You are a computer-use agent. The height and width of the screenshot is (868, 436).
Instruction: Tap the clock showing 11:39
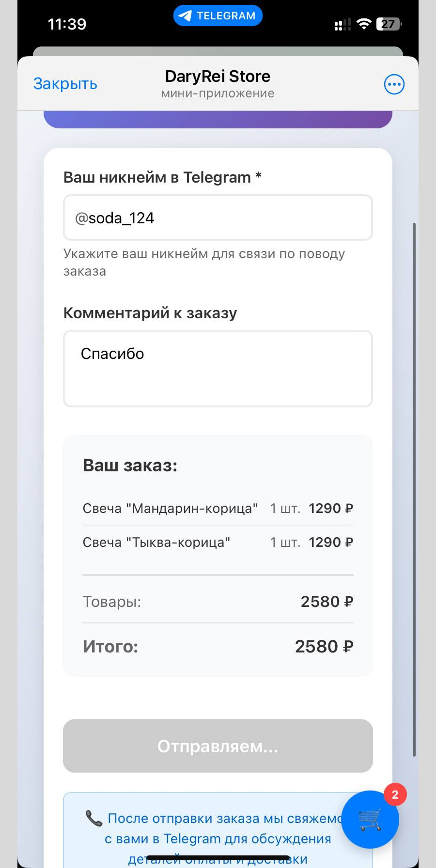pos(67,24)
